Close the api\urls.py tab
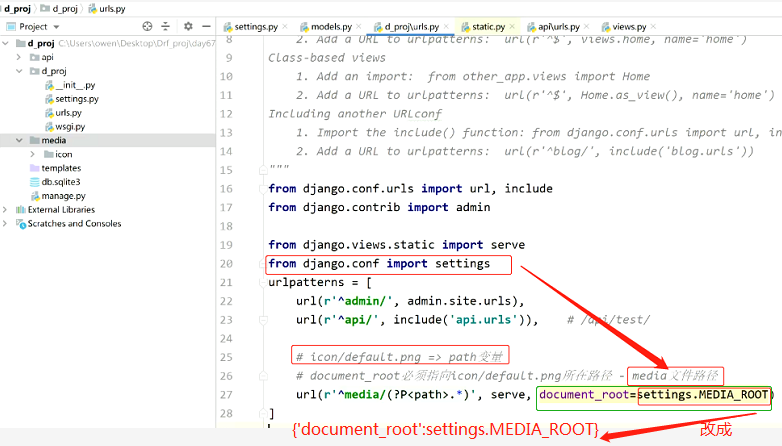Viewport: 782px width, 446px height. [586, 26]
